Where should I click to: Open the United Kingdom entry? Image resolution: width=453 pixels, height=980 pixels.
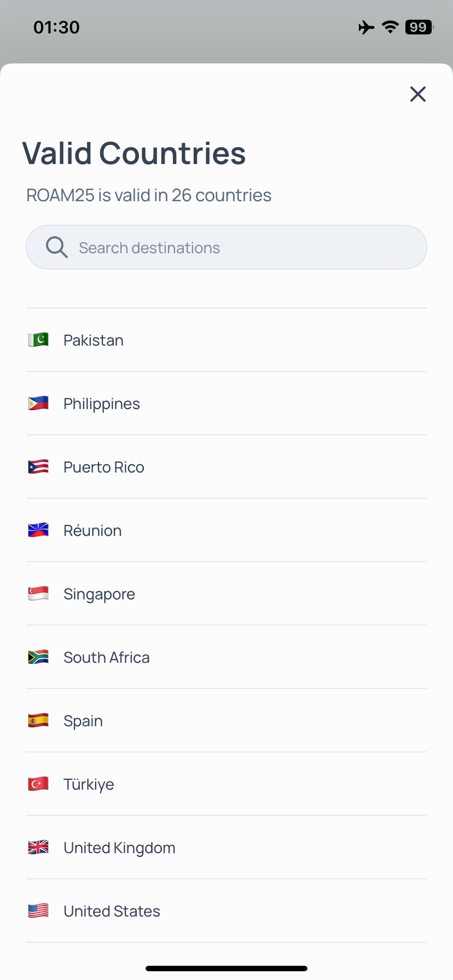pyautogui.click(x=226, y=848)
